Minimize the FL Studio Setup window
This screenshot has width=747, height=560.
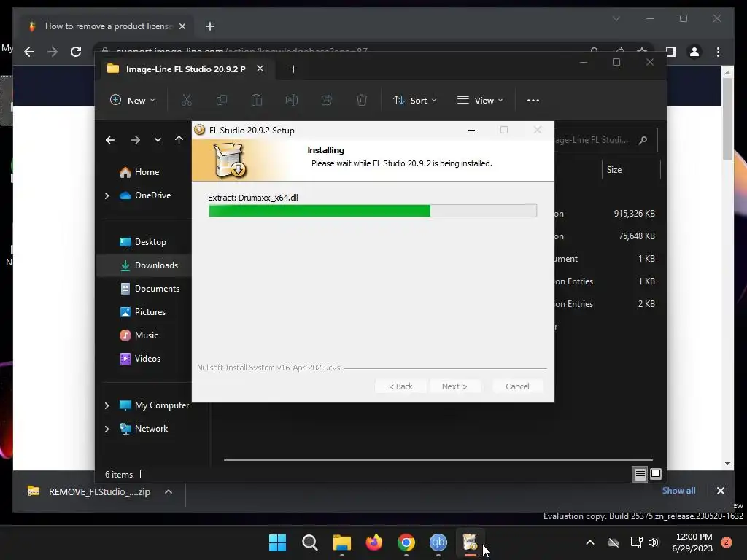click(x=471, y=130)
